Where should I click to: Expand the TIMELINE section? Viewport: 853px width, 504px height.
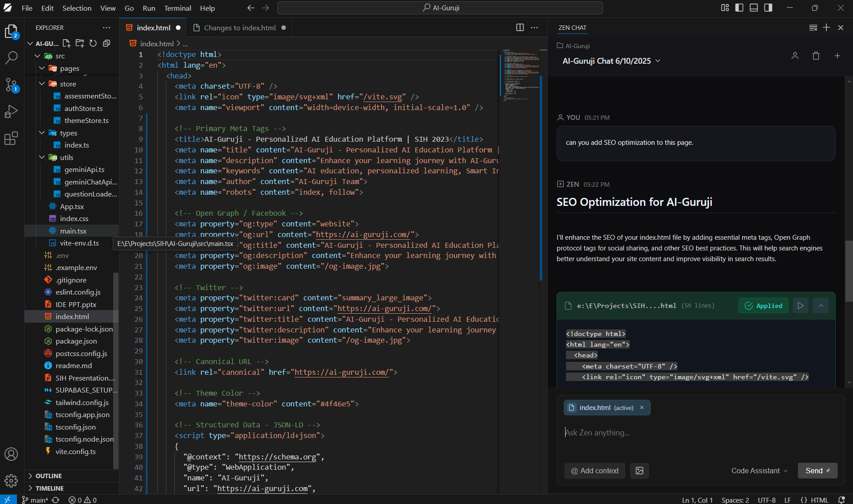pos(71,489)
